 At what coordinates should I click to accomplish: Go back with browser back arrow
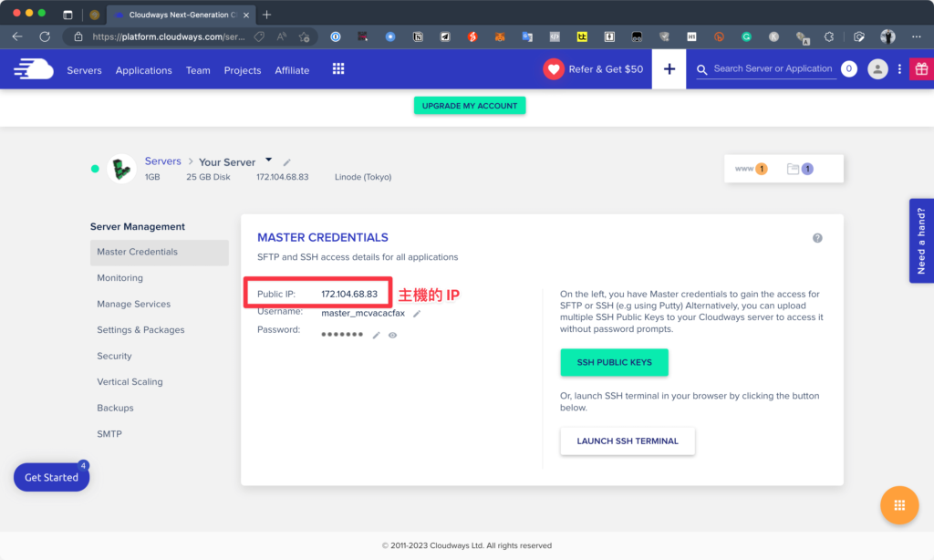tap(17, 36)
